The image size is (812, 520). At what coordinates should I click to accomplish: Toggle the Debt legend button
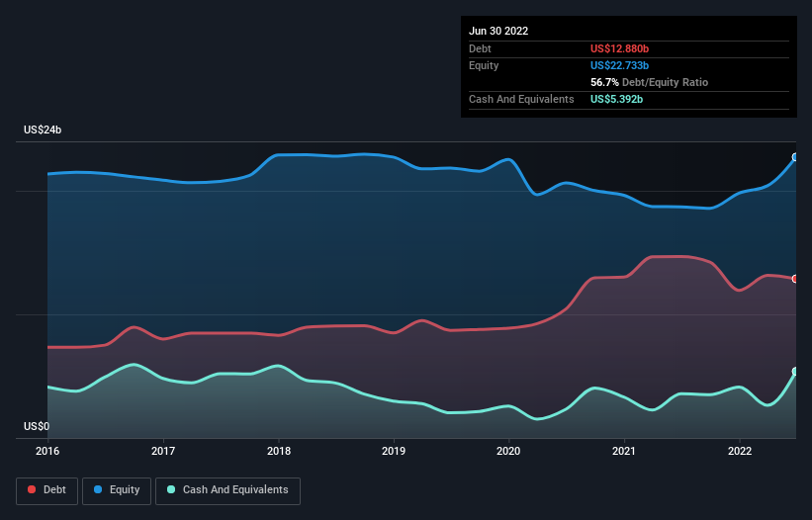point(46,490)
